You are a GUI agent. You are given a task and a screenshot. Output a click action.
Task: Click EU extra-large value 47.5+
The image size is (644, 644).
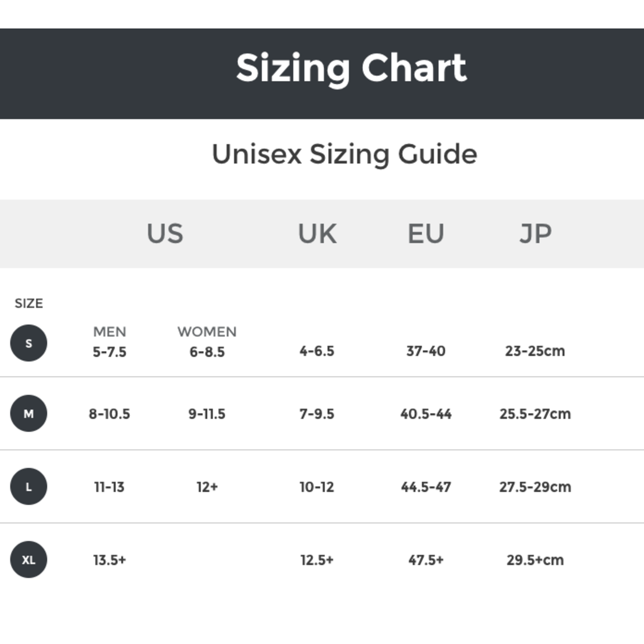click(x=426, y=560)
